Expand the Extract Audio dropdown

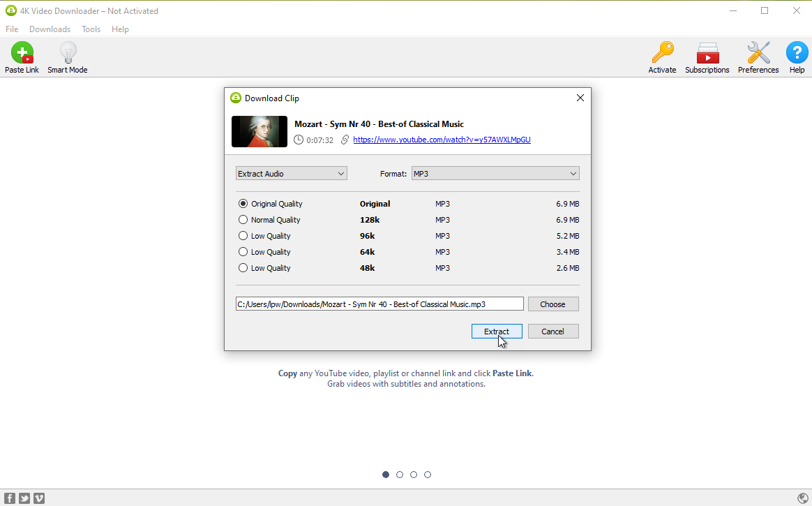291,174
